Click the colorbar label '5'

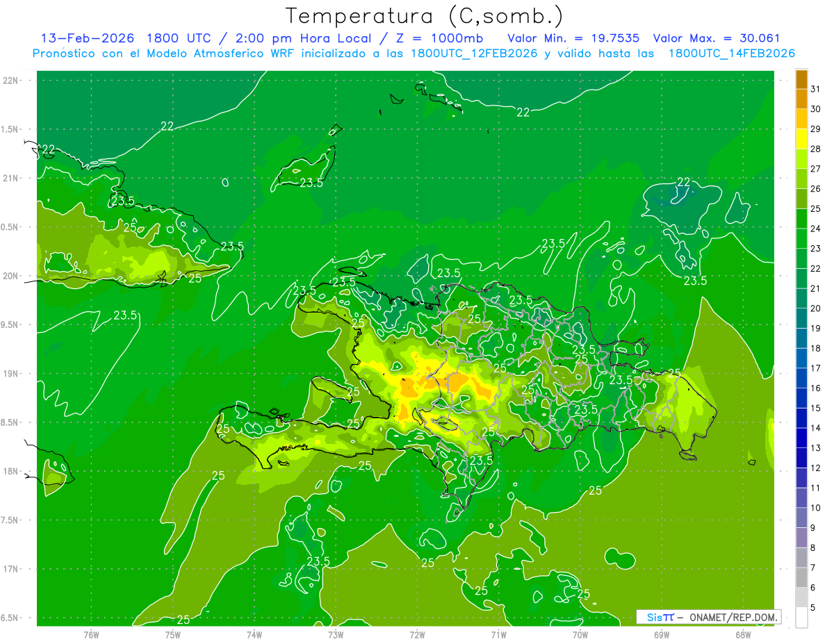pos(814,608)
